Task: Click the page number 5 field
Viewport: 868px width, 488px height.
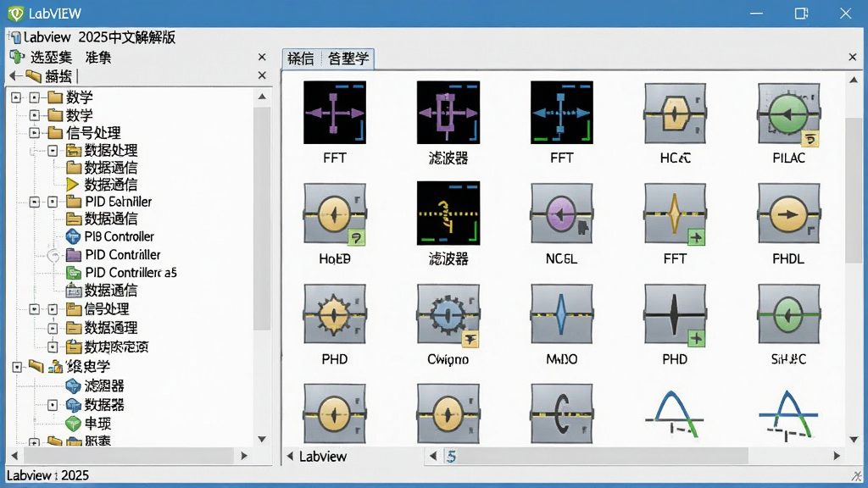Action: [451, 457]
